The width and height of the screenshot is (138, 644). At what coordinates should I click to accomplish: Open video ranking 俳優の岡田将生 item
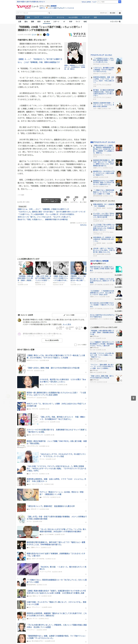coord(106,207)
